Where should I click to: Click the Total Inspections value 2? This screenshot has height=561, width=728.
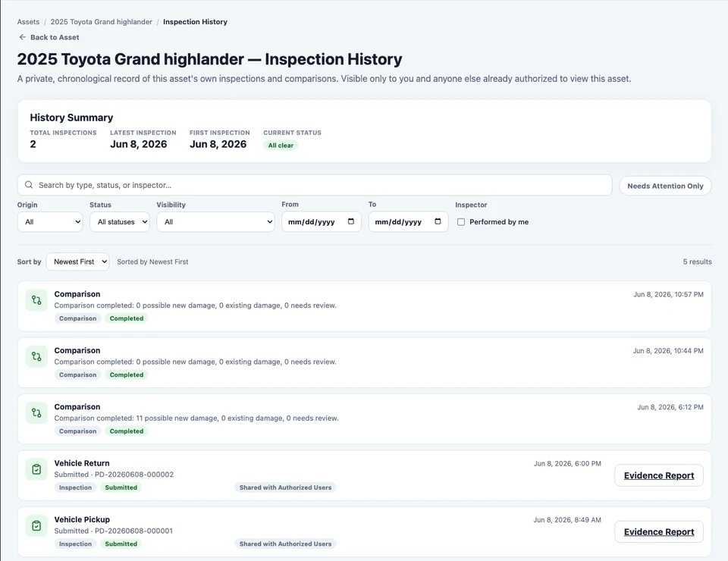click(x=33, y=144)
